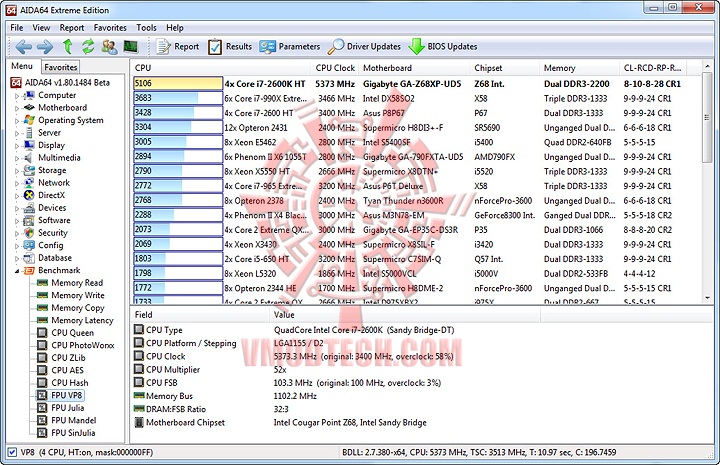720x465 pixels.
Task: Open the CPU ZLib benchmark
Action: coord(68,358)
